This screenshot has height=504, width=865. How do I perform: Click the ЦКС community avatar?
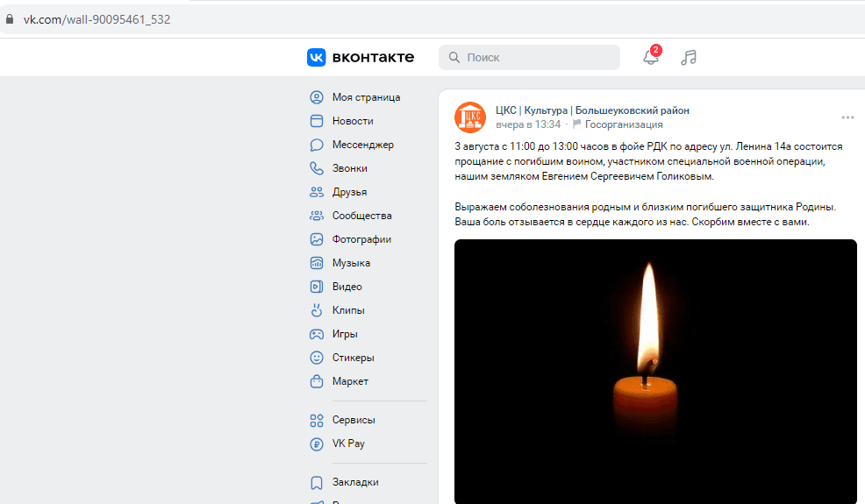pos(470,117)
